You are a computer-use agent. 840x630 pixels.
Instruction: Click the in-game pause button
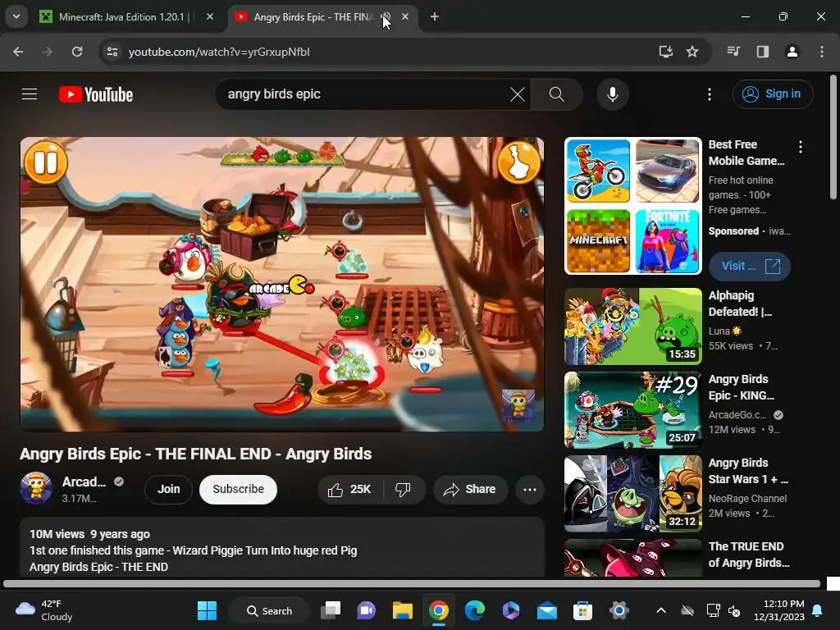(x=46, y=162)
